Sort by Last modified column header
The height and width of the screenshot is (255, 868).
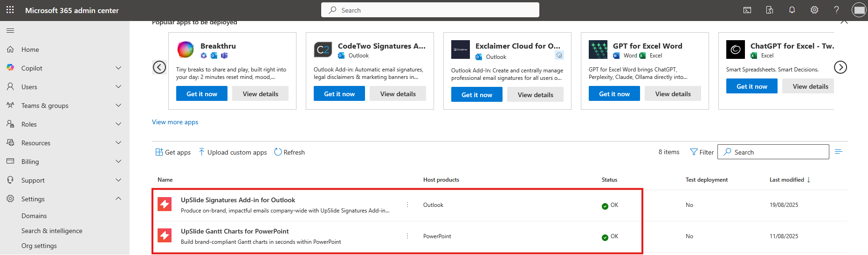click(790, 180)
